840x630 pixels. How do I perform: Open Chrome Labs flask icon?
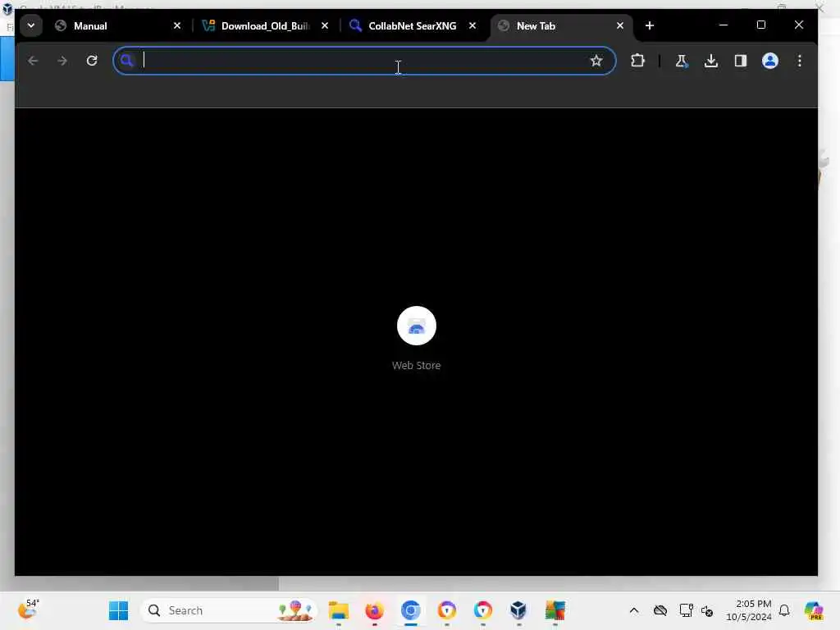click(682, 61)
